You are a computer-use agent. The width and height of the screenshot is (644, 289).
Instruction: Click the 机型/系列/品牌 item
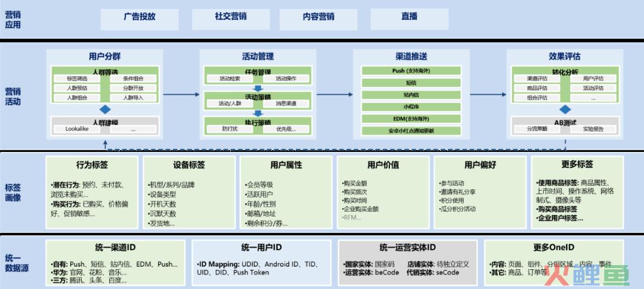tap(171, 185)
